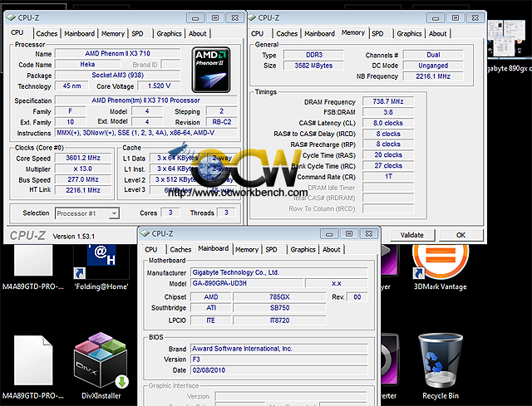
Task: Open the About tab in the CPU window
Action: pos(198,33)
